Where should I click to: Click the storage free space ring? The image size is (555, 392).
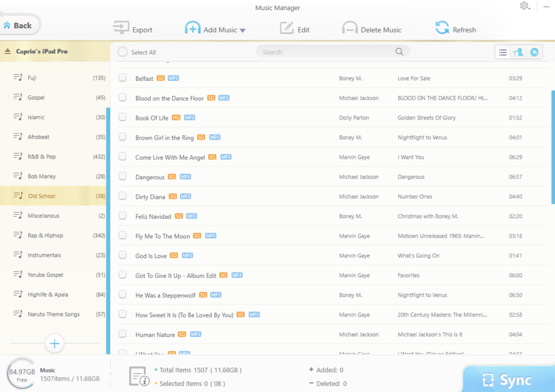[22, 374]
